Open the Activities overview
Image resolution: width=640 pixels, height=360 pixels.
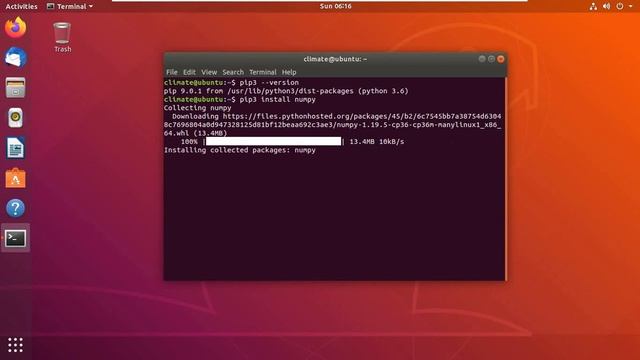pos(21,6)
